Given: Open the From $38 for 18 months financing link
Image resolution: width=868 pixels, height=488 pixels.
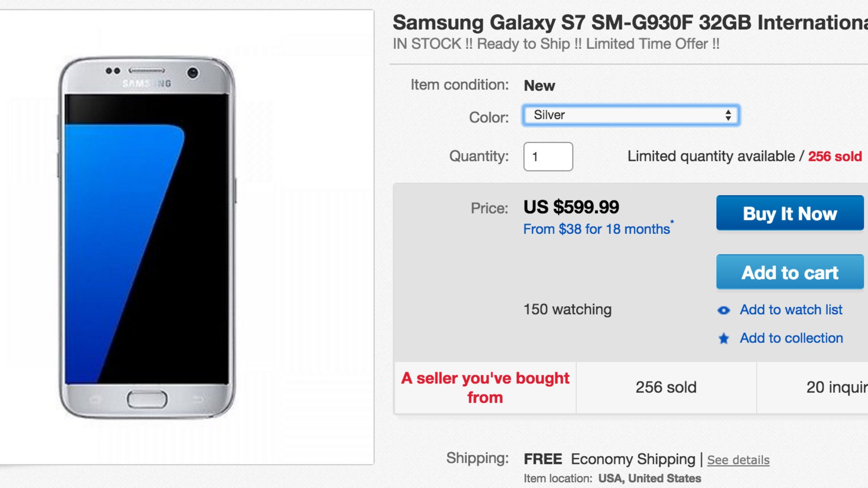Looking at the screenshot, I should pyautogui.click(x=597, y=229).
